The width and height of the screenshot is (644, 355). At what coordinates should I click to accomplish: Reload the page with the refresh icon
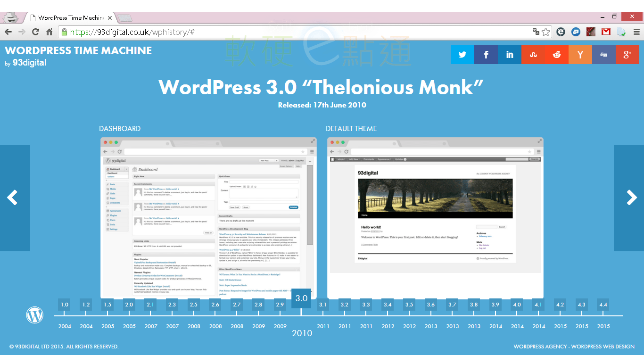35,32
